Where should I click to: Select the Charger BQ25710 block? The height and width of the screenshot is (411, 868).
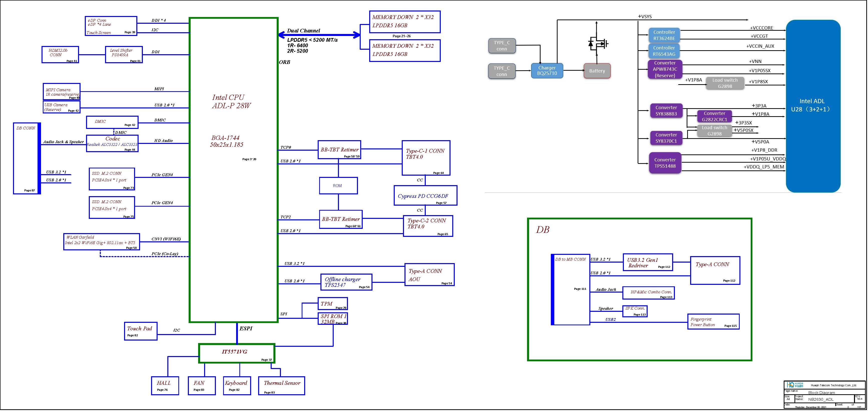click(547, 71)
